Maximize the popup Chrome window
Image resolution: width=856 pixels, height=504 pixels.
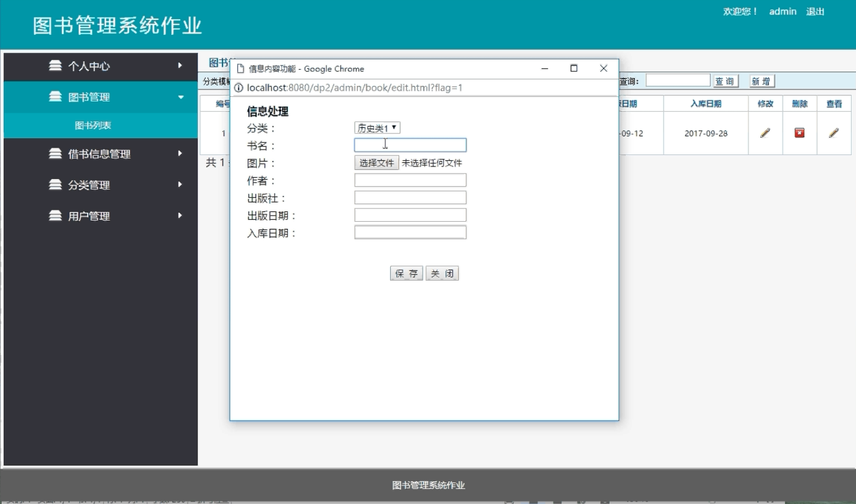[573, 68]
